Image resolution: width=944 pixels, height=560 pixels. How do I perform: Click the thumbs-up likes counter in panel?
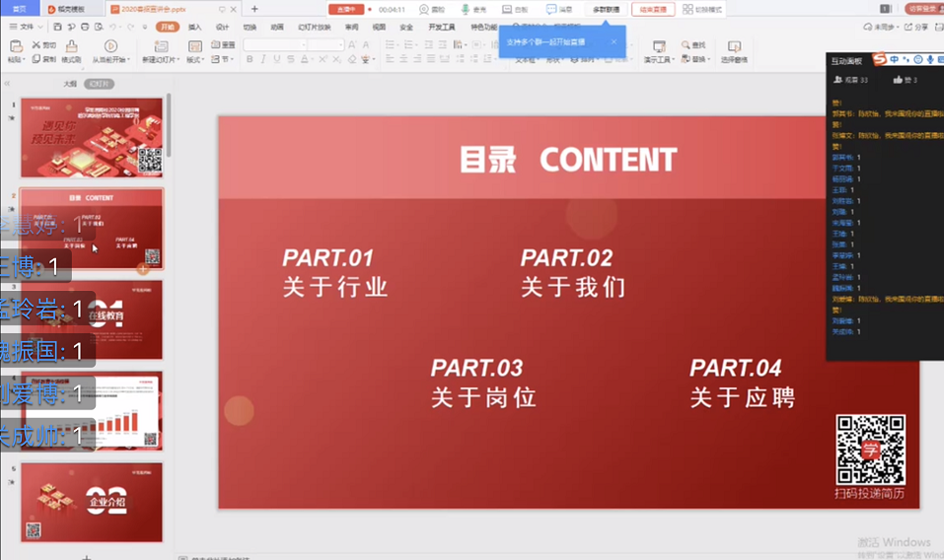coord(906,80)
